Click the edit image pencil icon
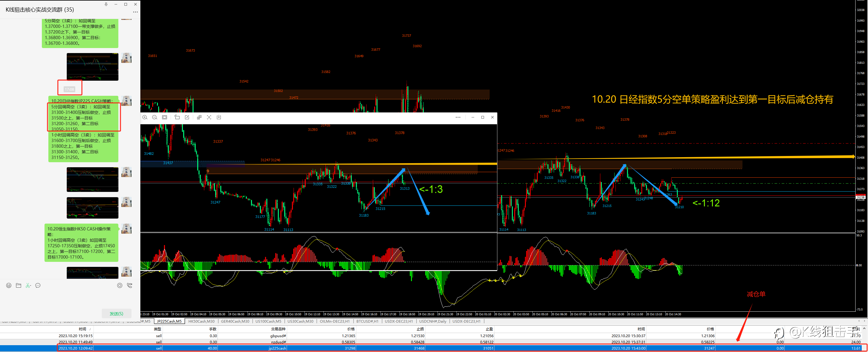This screenshot has height=352, width=868. (x=187, y=117)
